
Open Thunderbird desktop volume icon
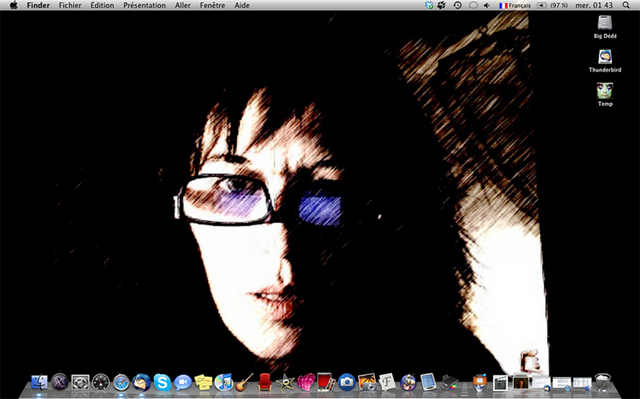[x=605, y=61]
